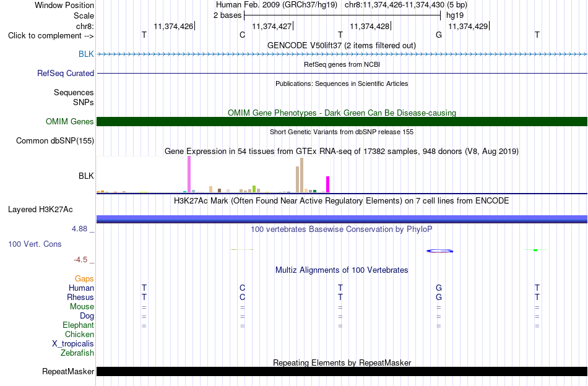Click the 'Rhesus' alignment row label

(x=80, y=297)
